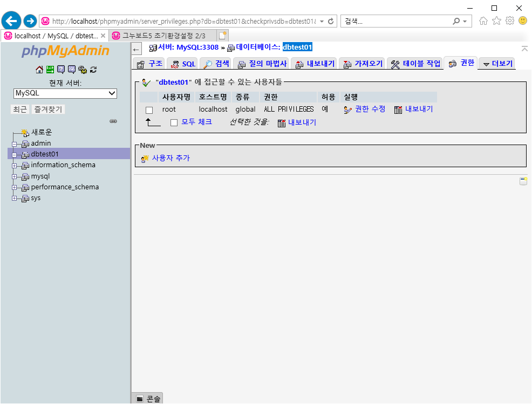532x404 pixels.
Task: Click the smiley feedback icon
Action: click(523, 21)
